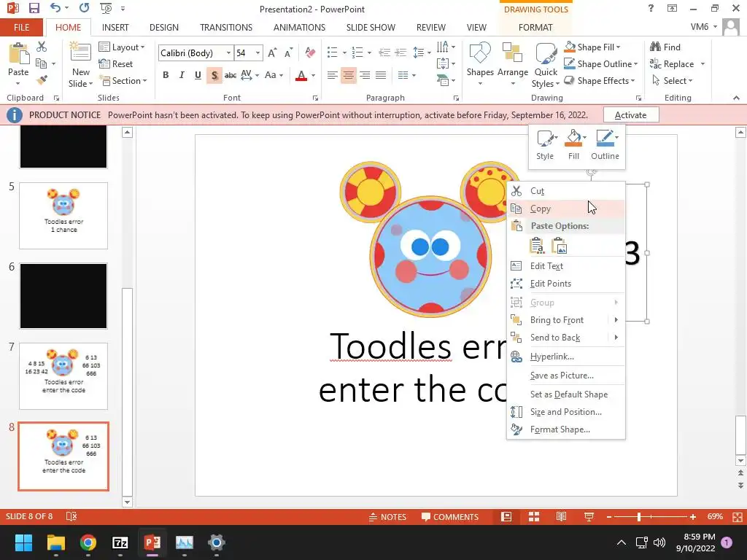Click the New Slide icon
The height and width of the screenshot is (560, 747).
pyautogui.click(x=80, y=52)
